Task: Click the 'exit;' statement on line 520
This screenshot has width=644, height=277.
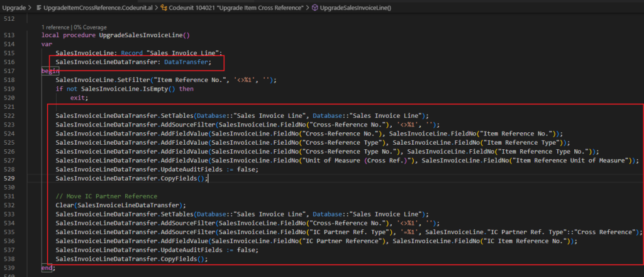Action: tap(78, 98)
